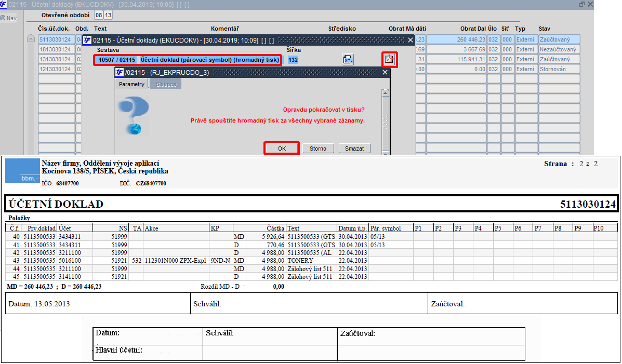Select the Nav radio button
This screenshot has height=364, width=622.
point(3,18)
